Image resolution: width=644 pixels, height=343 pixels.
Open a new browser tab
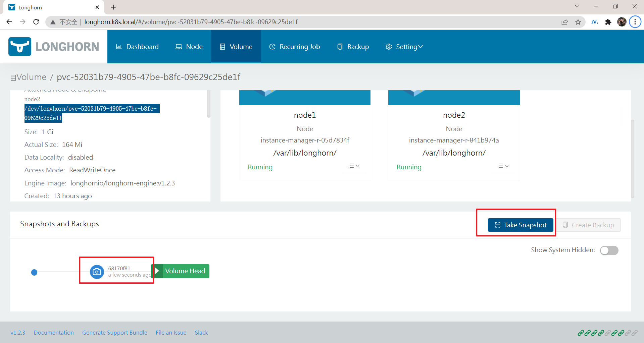pyautogui.click(x=113, y=7)
